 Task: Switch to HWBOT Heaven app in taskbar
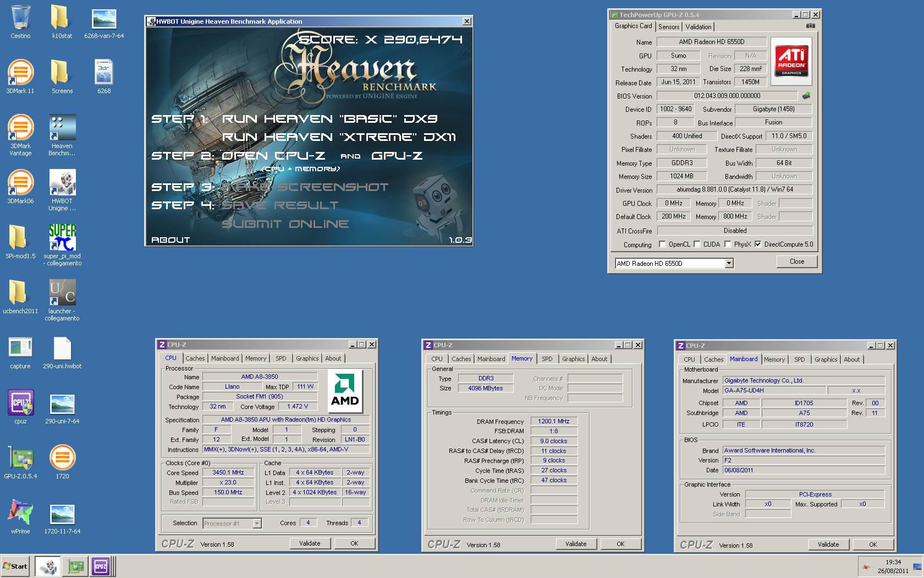(48, 566)
